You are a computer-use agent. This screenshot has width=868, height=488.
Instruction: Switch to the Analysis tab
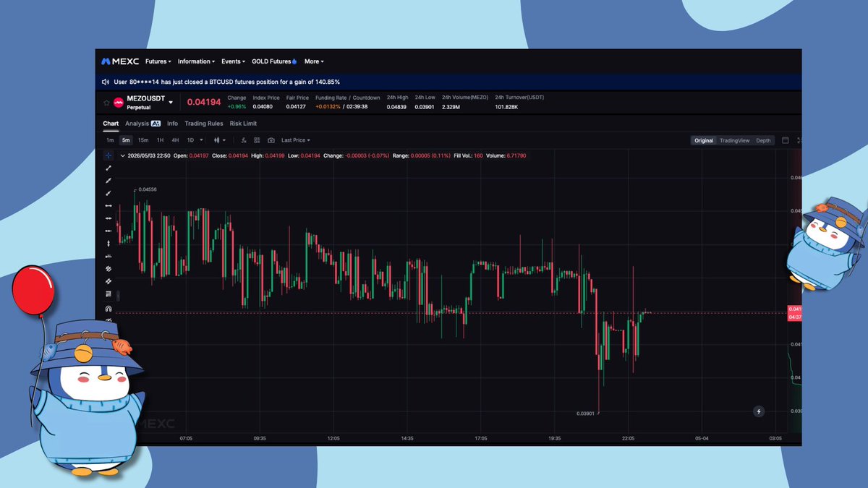pos(137,124)
